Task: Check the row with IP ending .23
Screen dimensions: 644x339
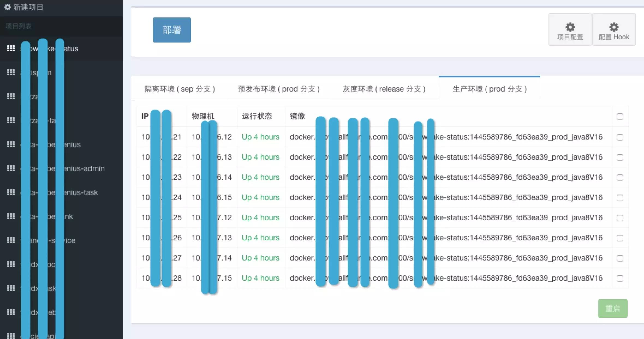Action: tap(620, 177)
